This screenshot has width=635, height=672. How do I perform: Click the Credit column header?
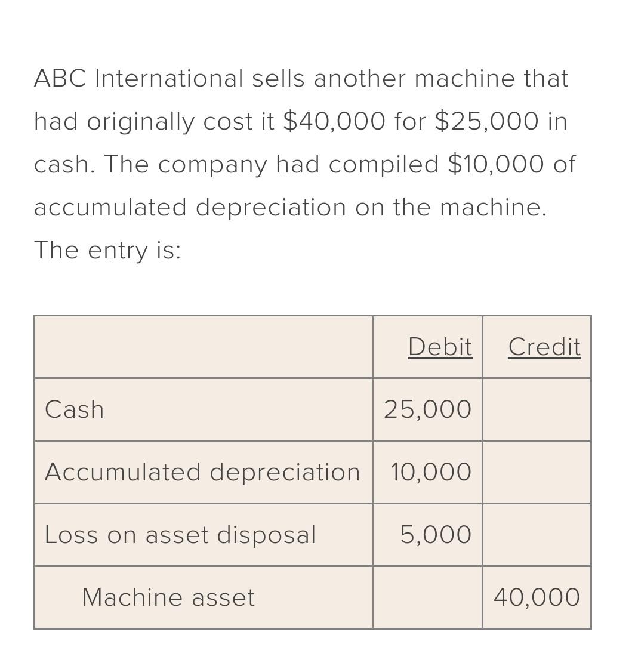[545, 347]
